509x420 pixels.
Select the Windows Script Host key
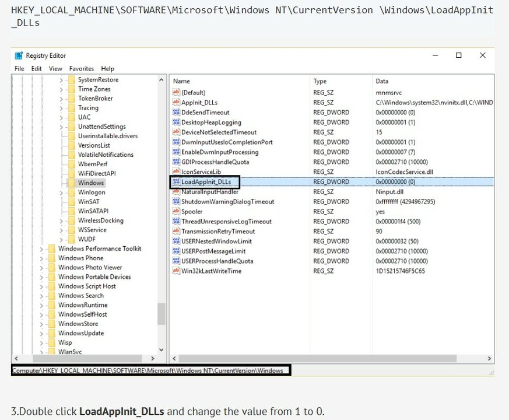87,286
